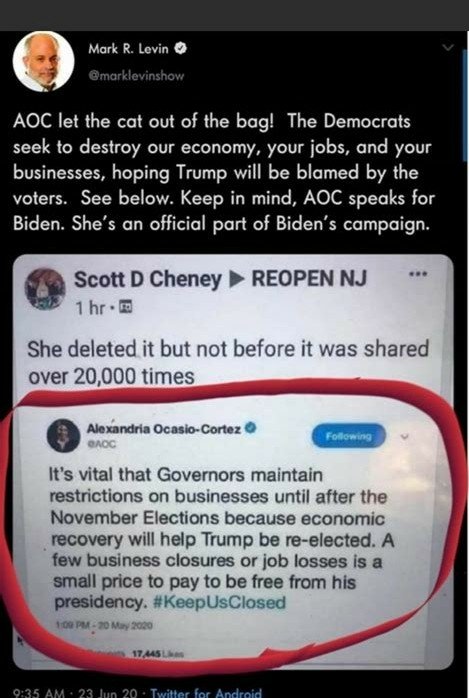Click the arrow between Scott D Cheney and REOPEN NJ
Viewport: 469px width, 698px height.
(236, 279)
